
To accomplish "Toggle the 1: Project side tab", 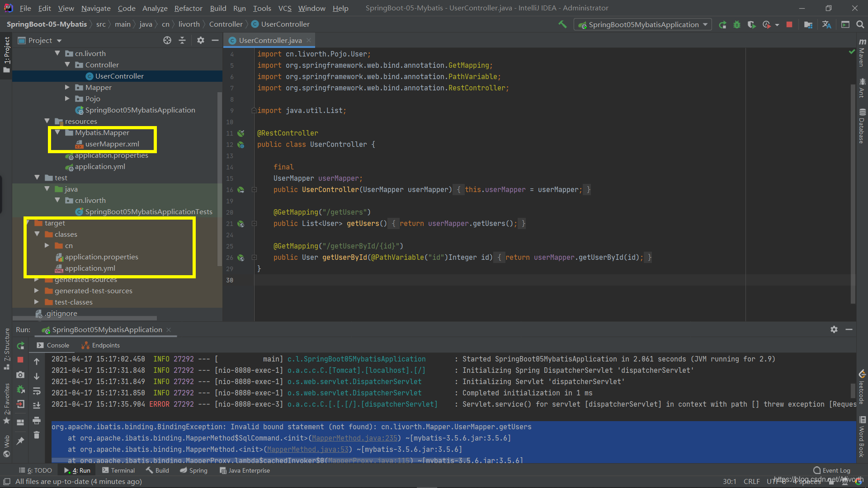I will (6, 54).
